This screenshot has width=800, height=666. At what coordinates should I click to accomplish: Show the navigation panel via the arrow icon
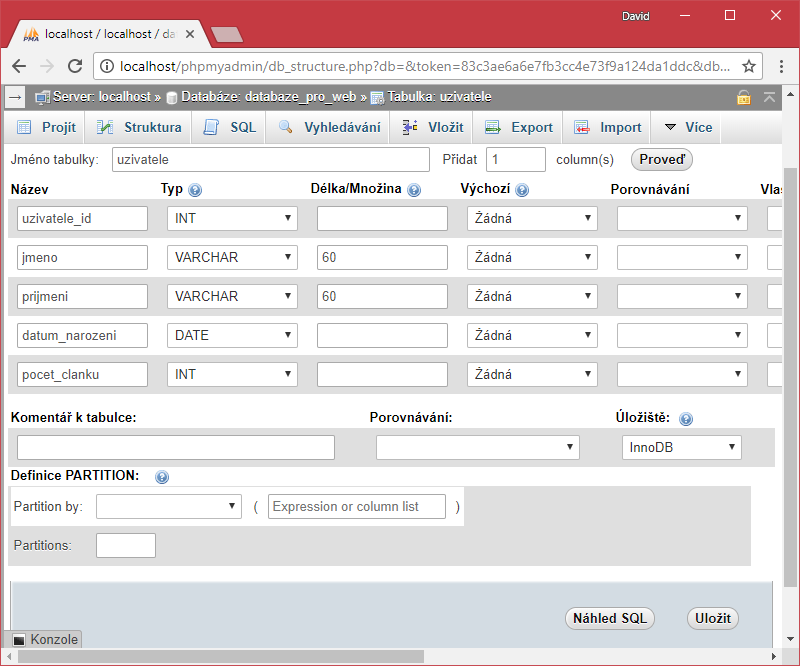[x=14, y=97]
